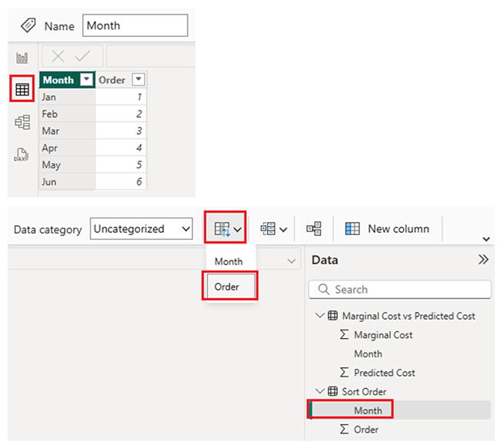500x448 pixels.
Task: Choose Month from sort by menu
Action: 228,261
